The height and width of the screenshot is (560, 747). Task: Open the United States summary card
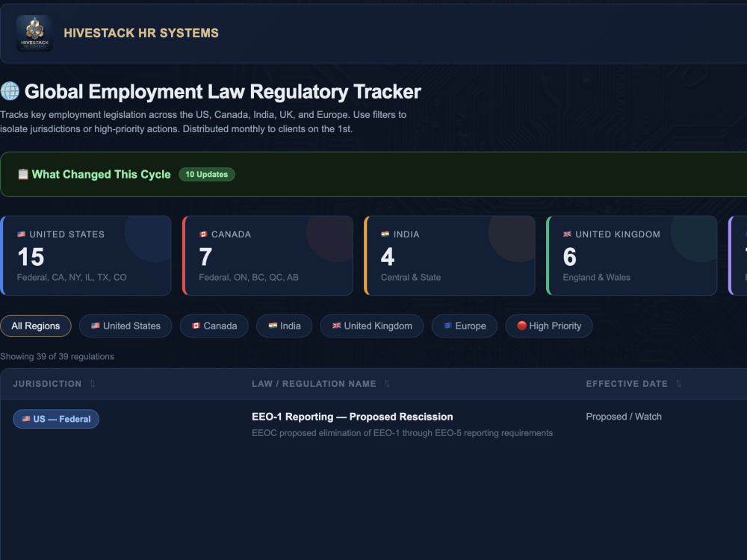pos(86,255)
